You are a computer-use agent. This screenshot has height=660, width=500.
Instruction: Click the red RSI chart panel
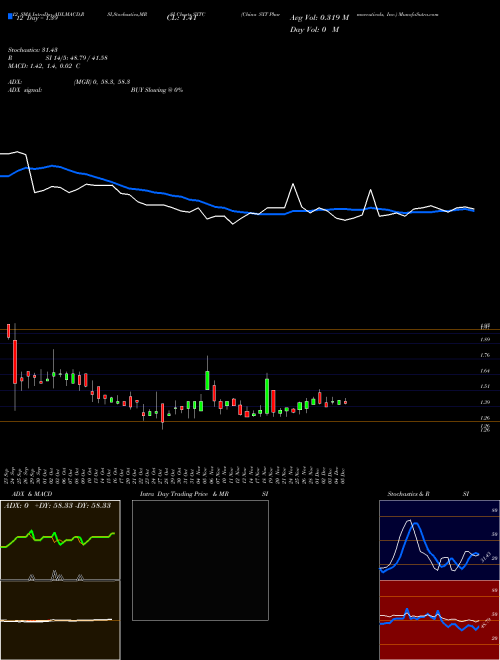pyautogui.click(x=439, y=620)
